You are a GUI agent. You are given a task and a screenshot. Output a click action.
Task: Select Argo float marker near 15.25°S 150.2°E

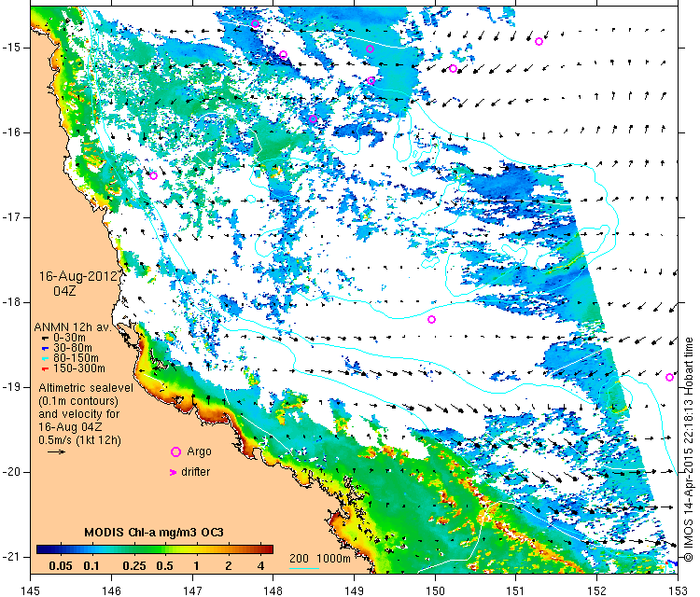(x=453, y=69)
